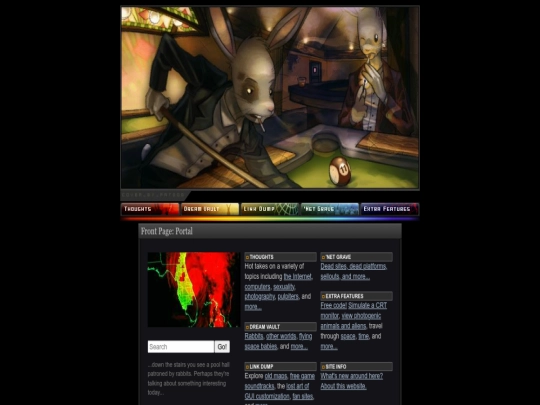Screen dimensions: 540x405
Task: Open the 'sexuality' link
Action: pyautogui.click(x=284, y=287)
